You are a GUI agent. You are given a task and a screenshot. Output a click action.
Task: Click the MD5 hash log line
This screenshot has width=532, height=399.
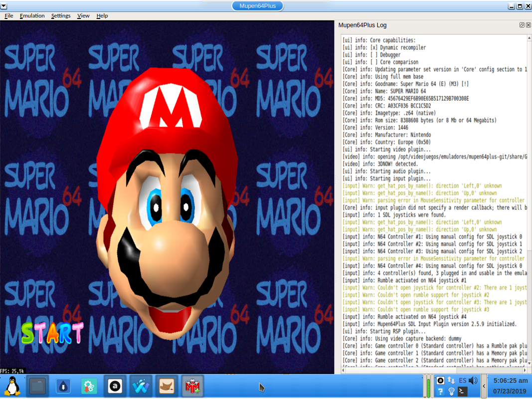pos(405,98)
